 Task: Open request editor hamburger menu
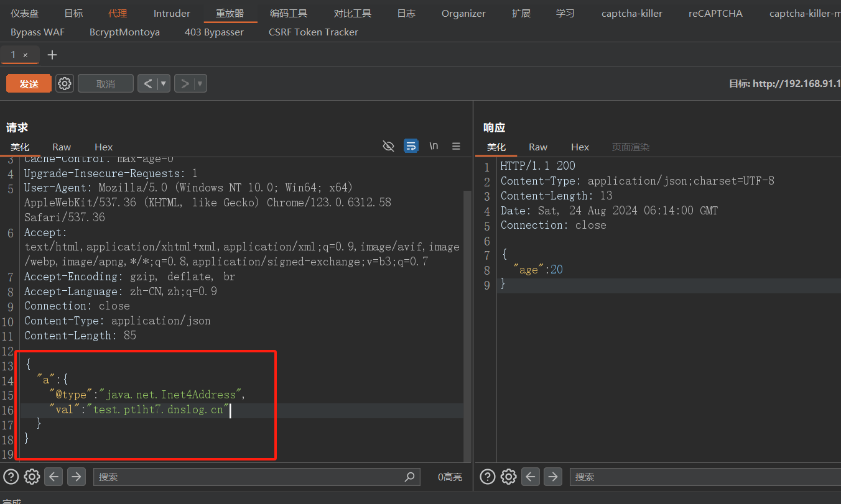click(456, 146)
